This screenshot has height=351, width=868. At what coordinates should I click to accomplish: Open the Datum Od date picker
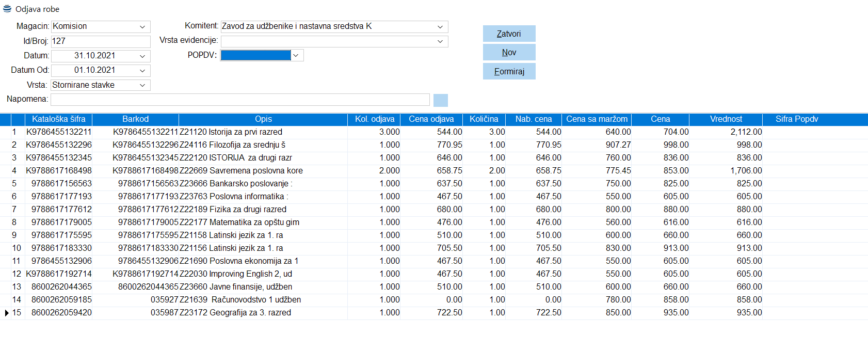[x=142, y=70]
